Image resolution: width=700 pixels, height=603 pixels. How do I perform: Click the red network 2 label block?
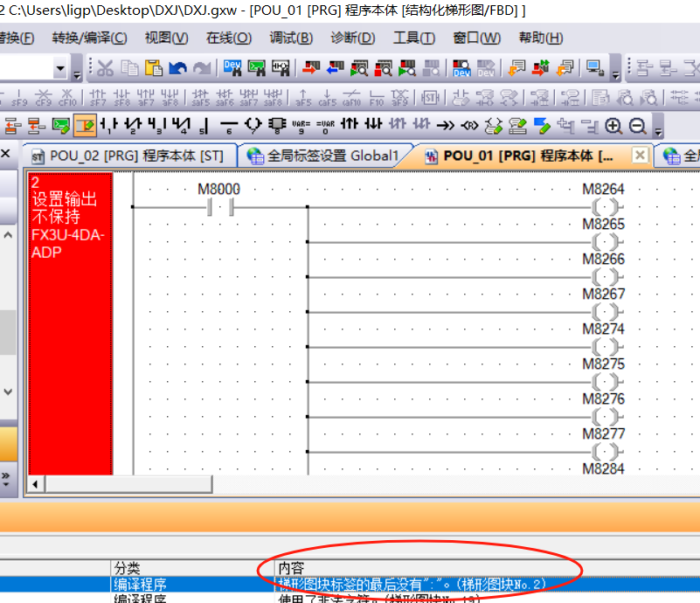click(70, 323)
